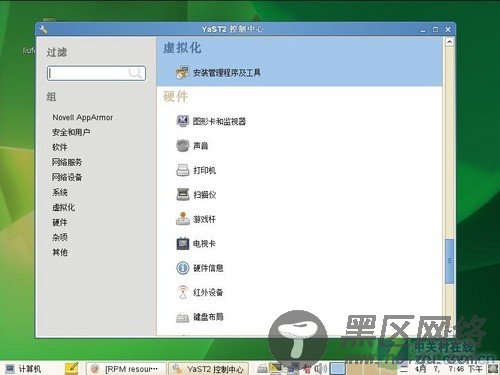Select the 网络设备 group
500x375 pixels.
pyautogui.click(x=67, y=177)
